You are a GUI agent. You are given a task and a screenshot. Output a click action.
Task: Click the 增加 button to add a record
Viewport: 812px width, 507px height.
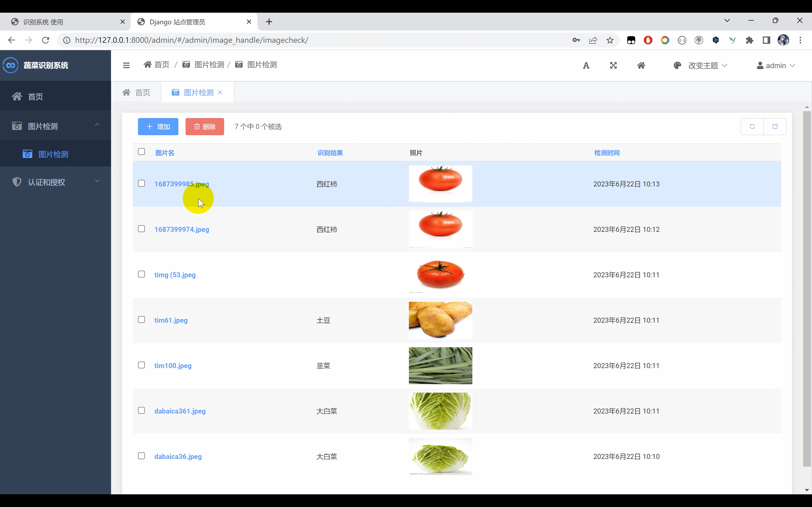point(158,126)
